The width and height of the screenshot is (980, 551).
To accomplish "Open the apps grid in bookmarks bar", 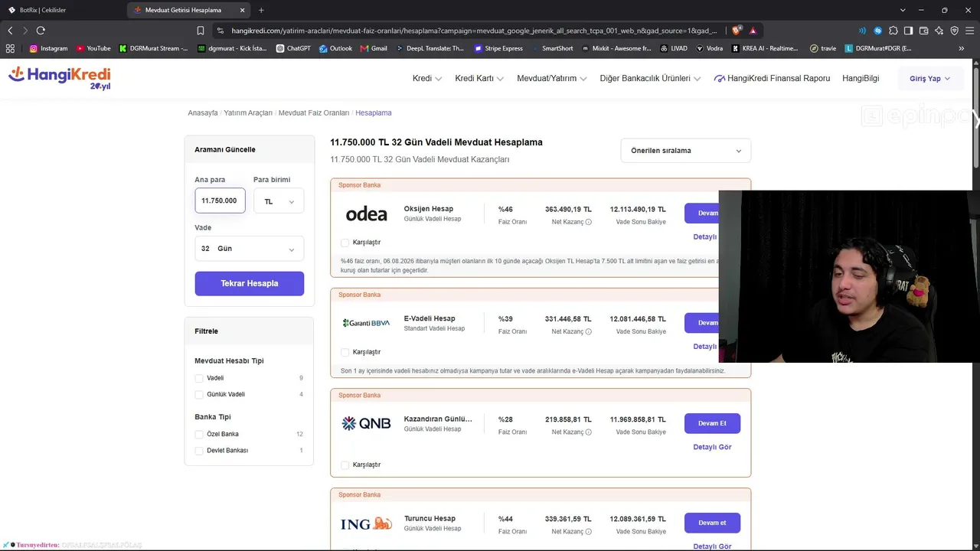I will pyautogui.click(x=10, y=48).
